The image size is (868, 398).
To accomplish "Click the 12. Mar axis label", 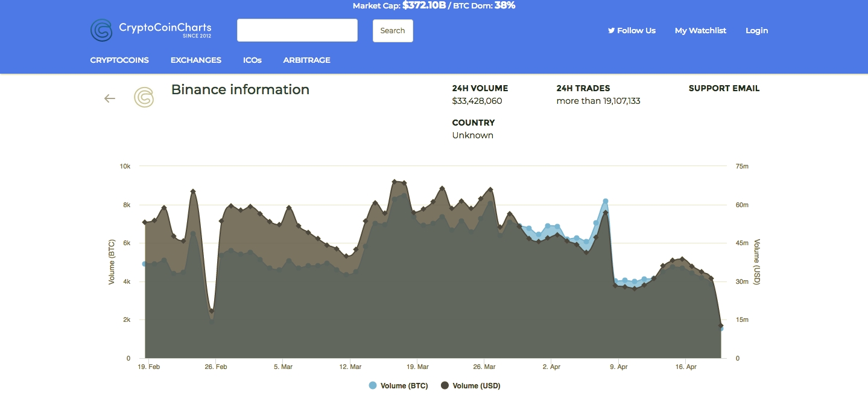I will (x=350, y=367).
